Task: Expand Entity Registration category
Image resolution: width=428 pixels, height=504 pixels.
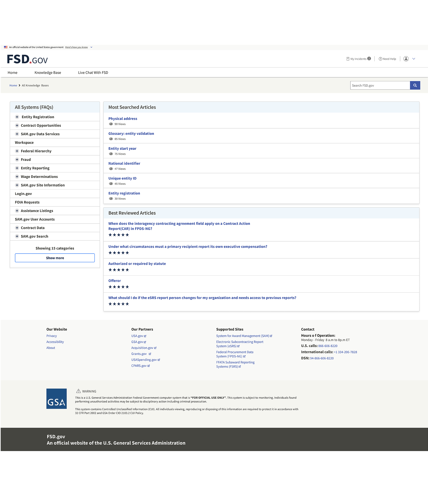Action: [x=17, y=117]
